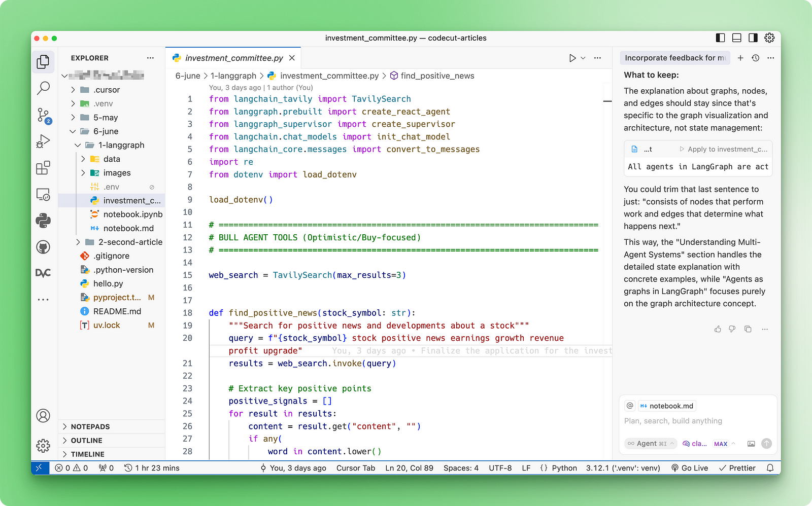Open the model selector dropdown
This screenshot has width=812, height=506.
[x=709, y=444]
